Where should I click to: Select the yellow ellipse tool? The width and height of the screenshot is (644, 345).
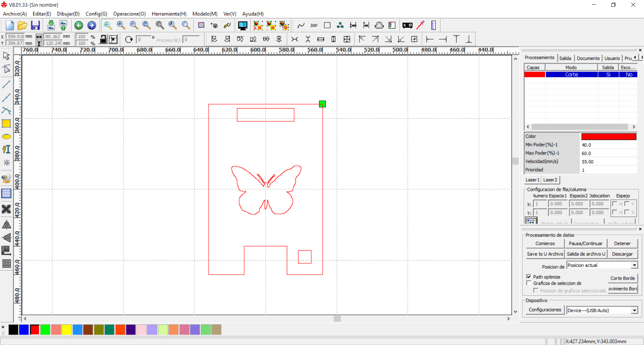(x=6, y=137)
